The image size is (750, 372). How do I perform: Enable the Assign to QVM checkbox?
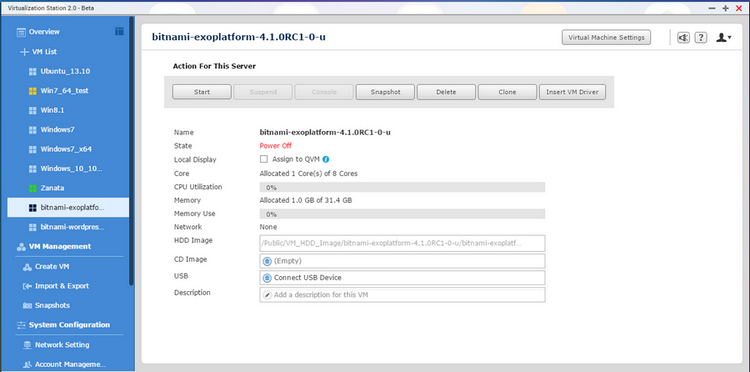(264, 159)
